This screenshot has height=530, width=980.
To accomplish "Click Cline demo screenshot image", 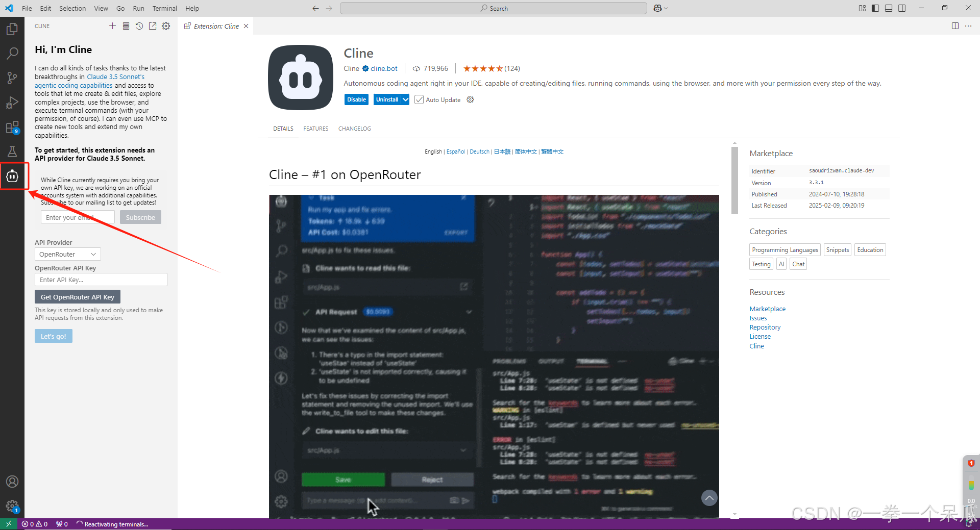I will pos(494,357).
